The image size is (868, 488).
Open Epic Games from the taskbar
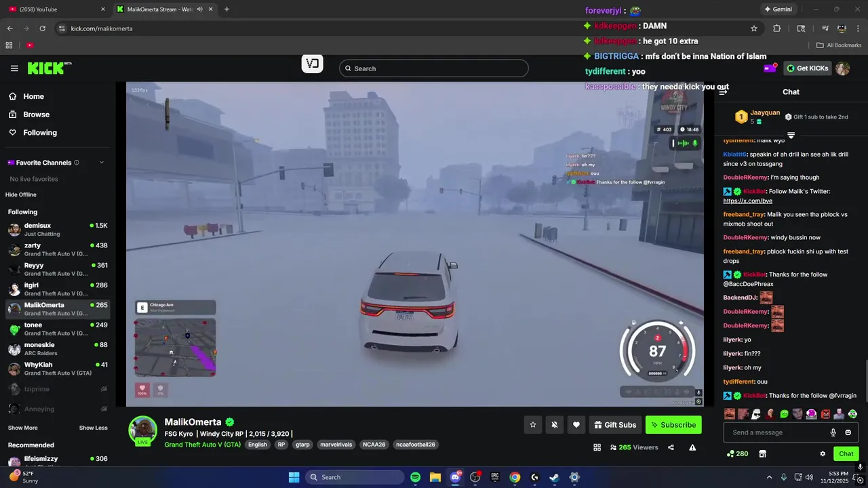tap(494, 477)
